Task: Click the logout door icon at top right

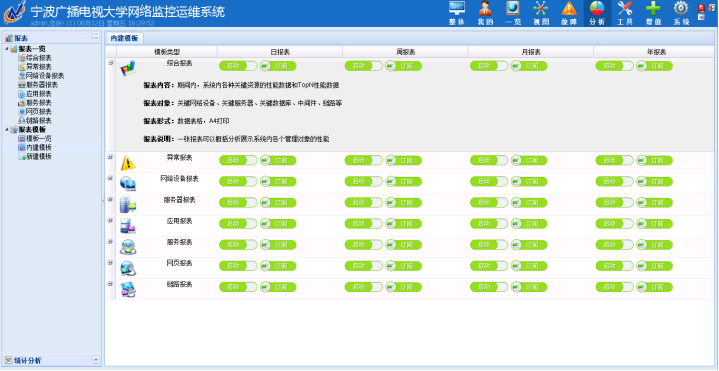Action: pyautogui.click(x=711, y=7)
